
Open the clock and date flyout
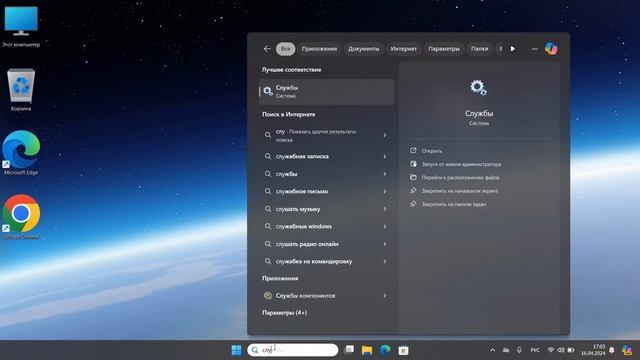[x=593, y=350]
